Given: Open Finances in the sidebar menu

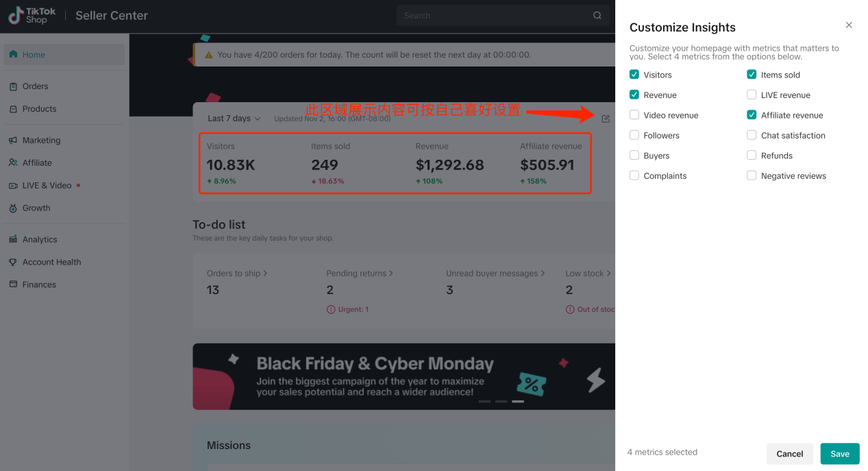Looking at the screenshot, I should tap(39, 285).
